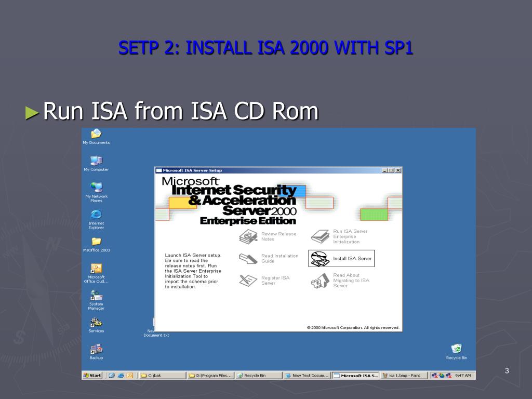Image resolution: width=532 pixels, height=399 pixels.
Task: Click the middle globe tray icon
Action: click(442, 376)
